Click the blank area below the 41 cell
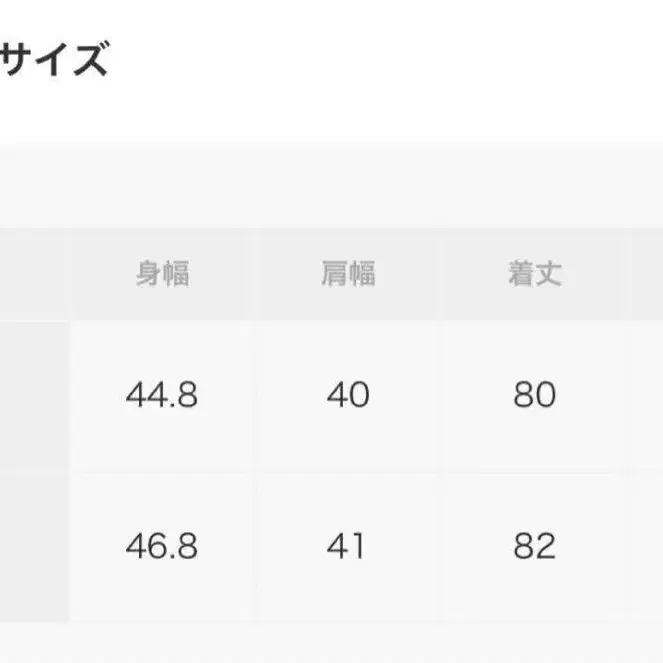Viewport: 663px width, 663px height. pyautogui.click(x=347, y=642)
